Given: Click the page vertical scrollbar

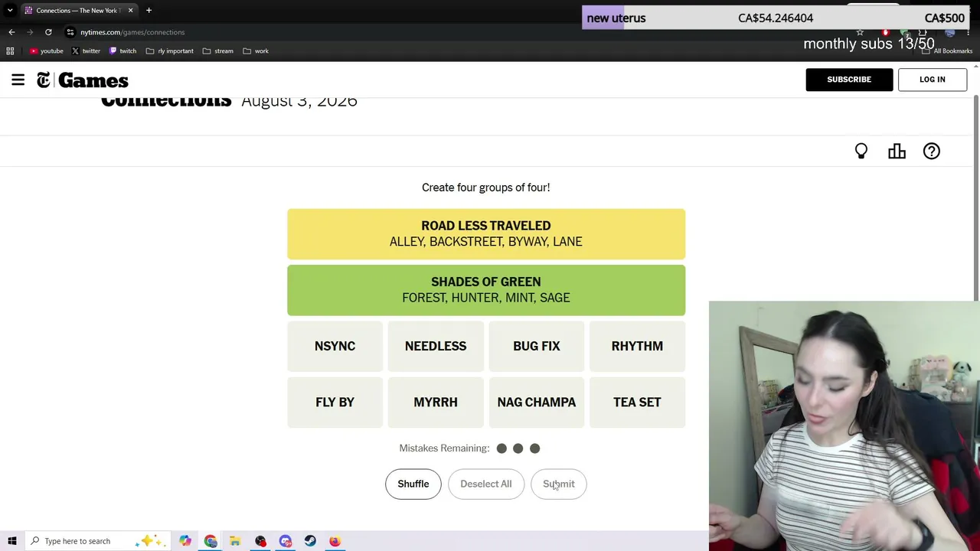Looking at the screenshot, I should click(x=976, y=199).
